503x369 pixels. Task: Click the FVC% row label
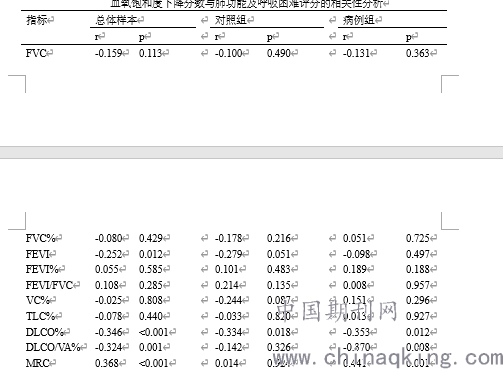(x=40, y=238)
